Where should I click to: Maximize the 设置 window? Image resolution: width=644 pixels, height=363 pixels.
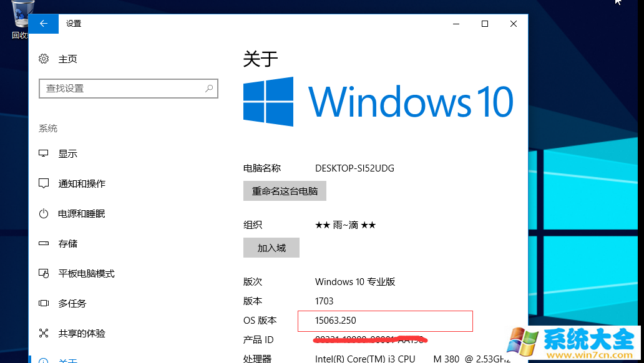click(x=485, y=24)
